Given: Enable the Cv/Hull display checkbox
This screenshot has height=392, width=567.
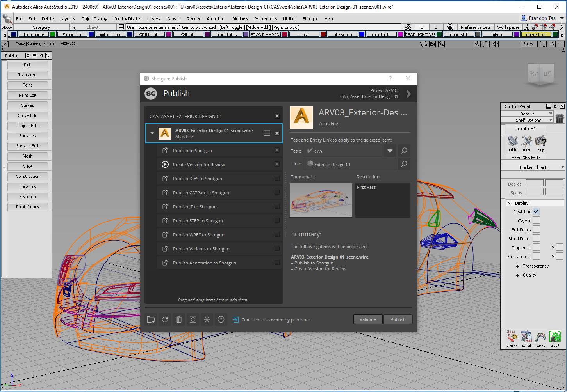Looking at the screenshot, I should (537, 220).
